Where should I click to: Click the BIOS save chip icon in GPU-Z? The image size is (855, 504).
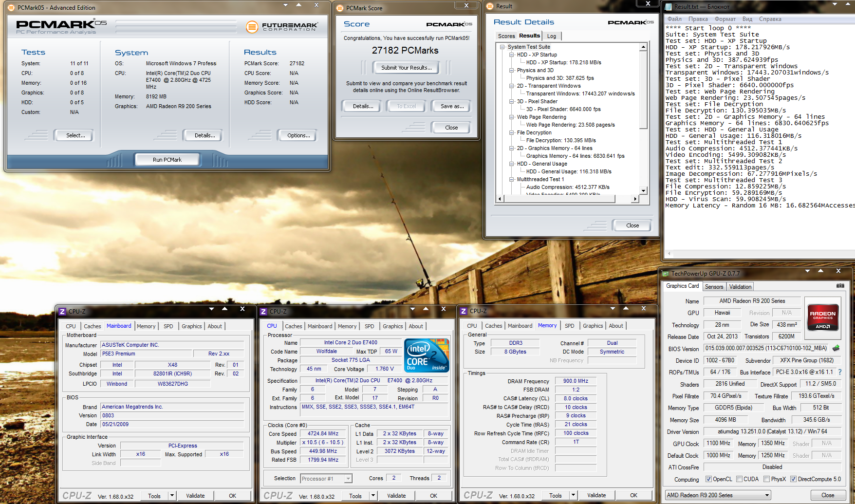(x=836, y=348)
